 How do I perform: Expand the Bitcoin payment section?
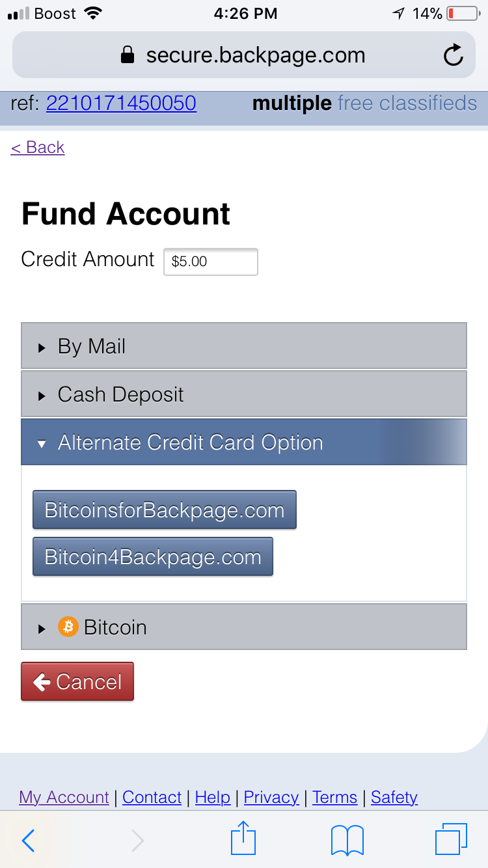[244, 627]
